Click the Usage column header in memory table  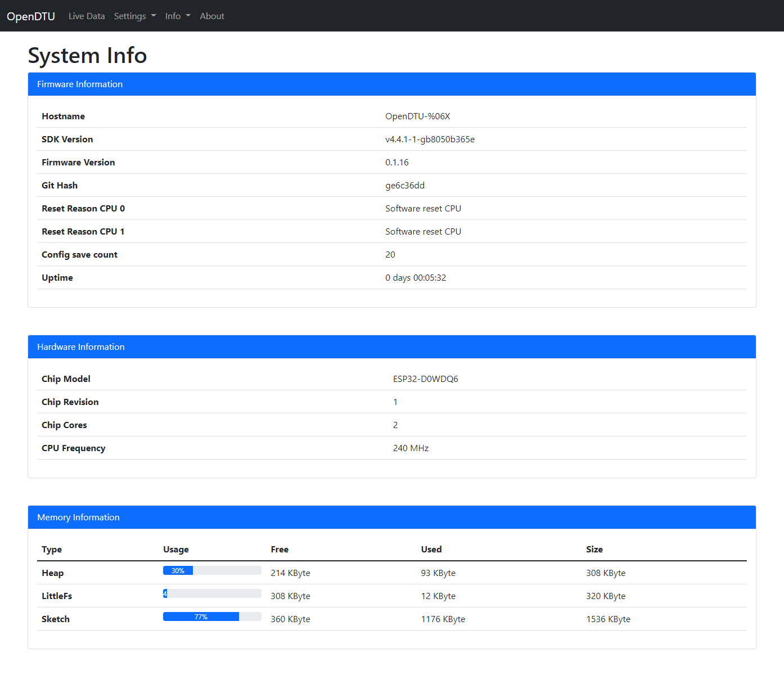176,550
